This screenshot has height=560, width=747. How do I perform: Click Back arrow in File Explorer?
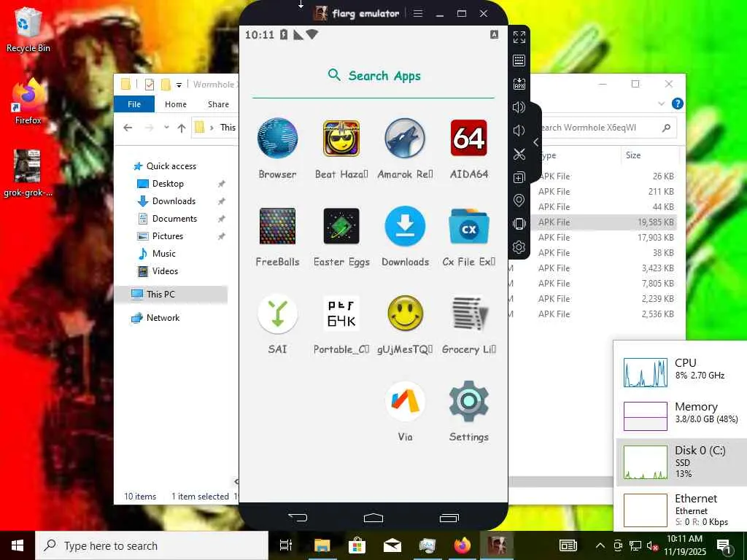(x=128, y=128)
